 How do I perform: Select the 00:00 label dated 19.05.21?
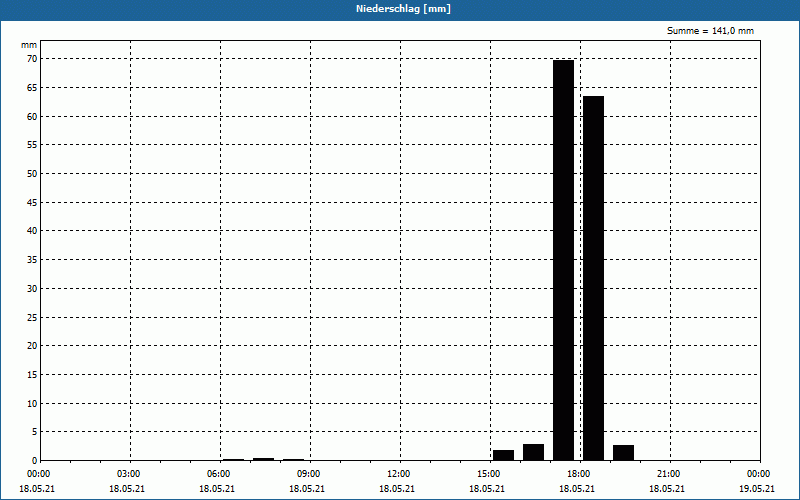[x=758, y=474]
